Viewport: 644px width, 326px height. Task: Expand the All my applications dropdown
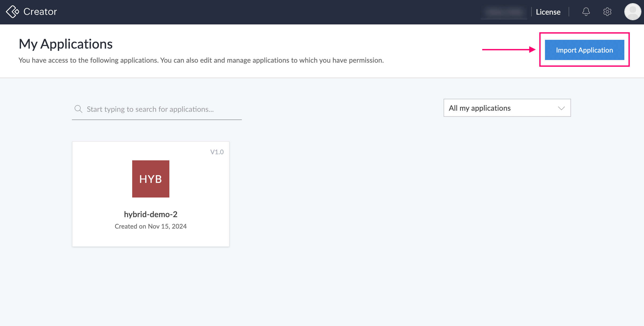tap(507, 108)
